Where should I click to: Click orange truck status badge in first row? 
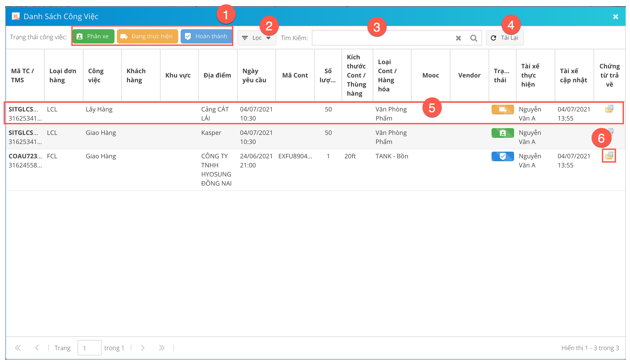point(502,109)
